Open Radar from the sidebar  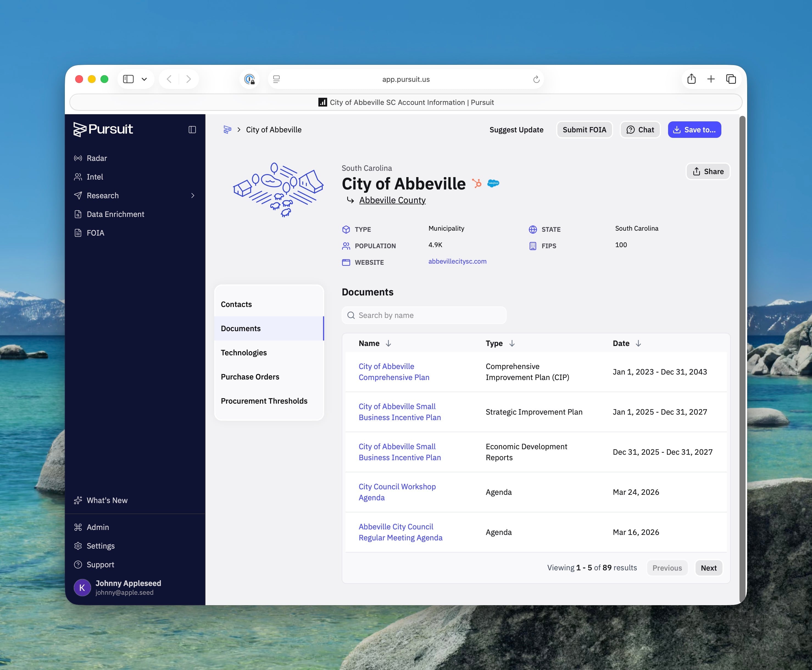[x=96, y=158]
